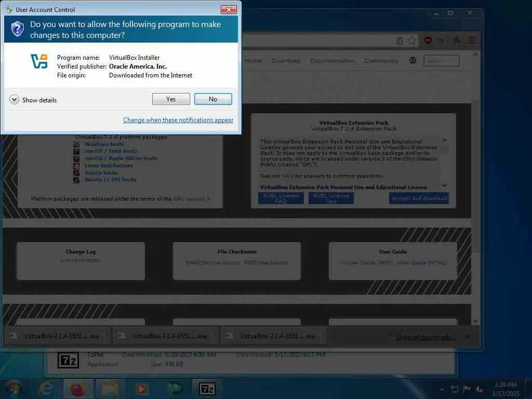Click the Solaris 11 IPS hosts icon
This screenshot has width=532, height=399.
tap(76, 180)
